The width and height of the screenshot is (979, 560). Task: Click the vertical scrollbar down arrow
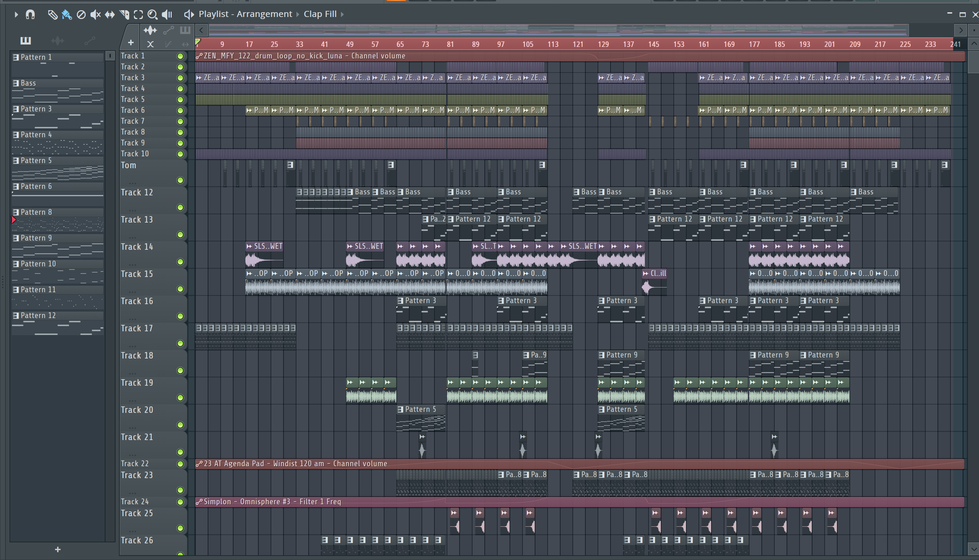click(974, 548)
